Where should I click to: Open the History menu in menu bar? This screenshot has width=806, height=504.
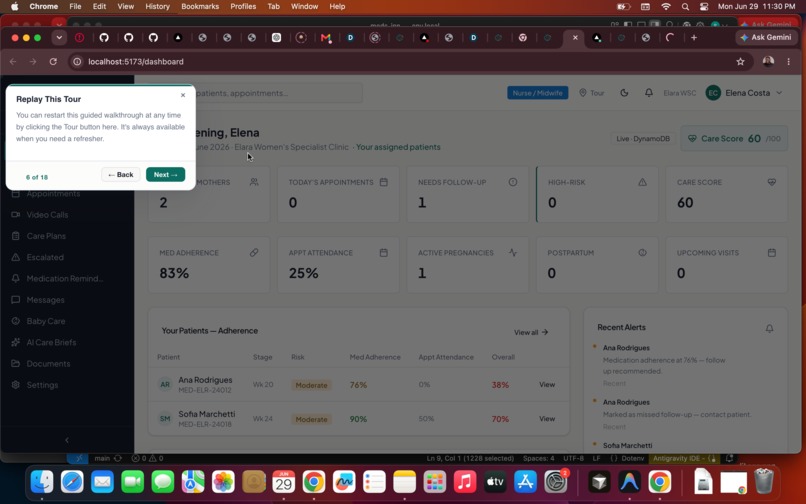coord(157,7)
